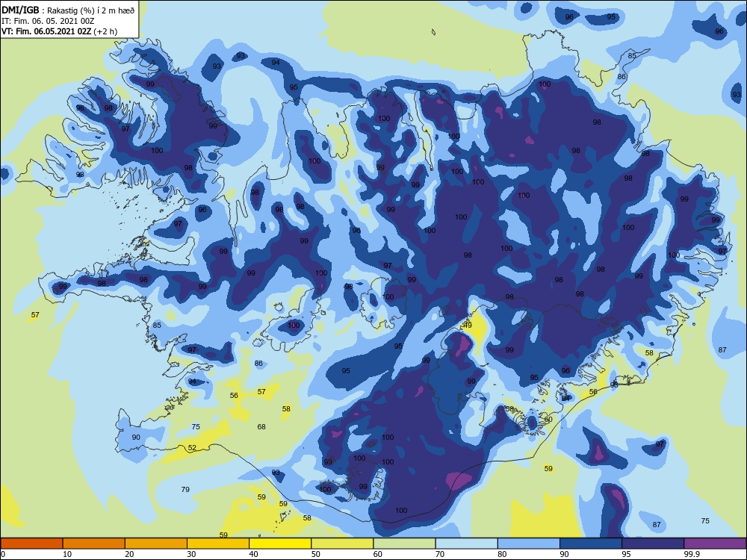747x560 pixels.
Task: Select the pale yellow 50–60 legend swatch
Action: pyautogui.click(x=343, y=544)
